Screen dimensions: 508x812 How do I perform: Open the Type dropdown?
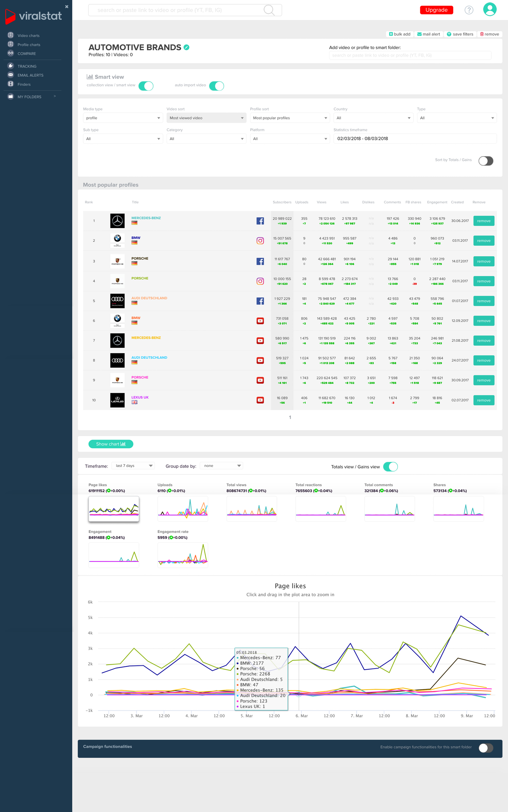457,118
